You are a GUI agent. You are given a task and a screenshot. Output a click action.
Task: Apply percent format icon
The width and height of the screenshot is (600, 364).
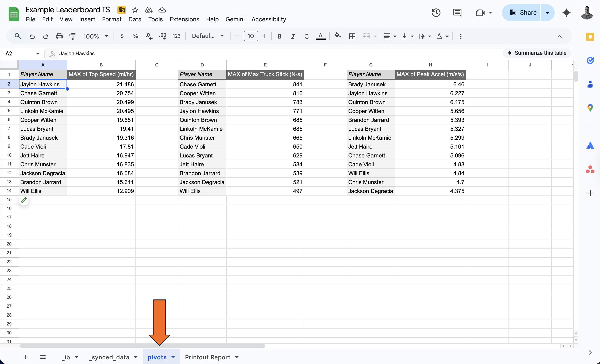coord(136,36)
